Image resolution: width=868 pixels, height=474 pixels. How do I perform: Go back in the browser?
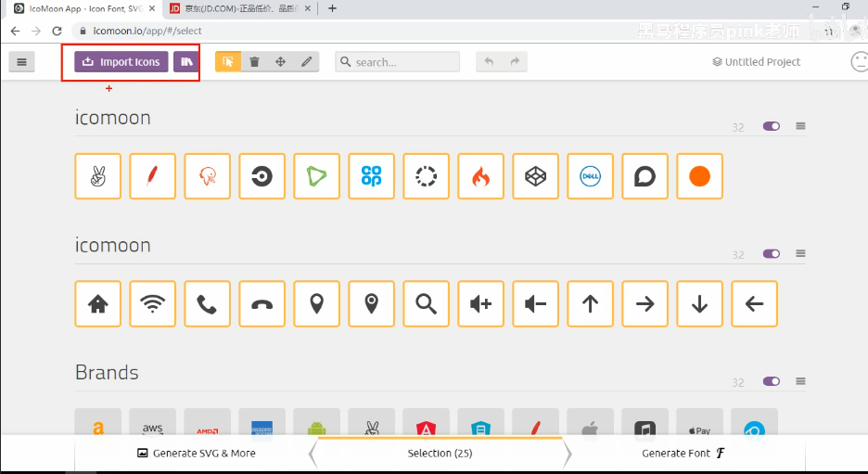pos(15,31)
